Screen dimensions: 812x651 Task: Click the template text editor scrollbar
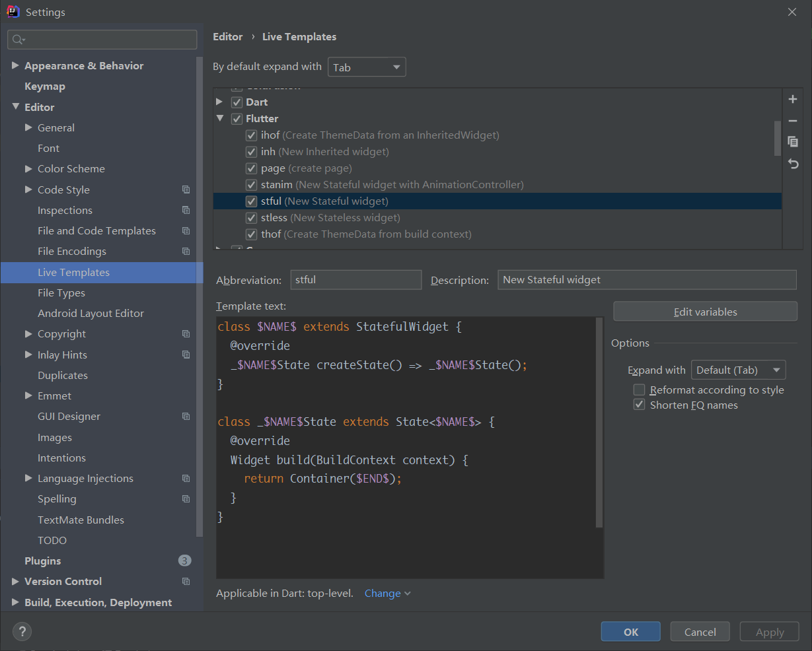coord(599,423)
